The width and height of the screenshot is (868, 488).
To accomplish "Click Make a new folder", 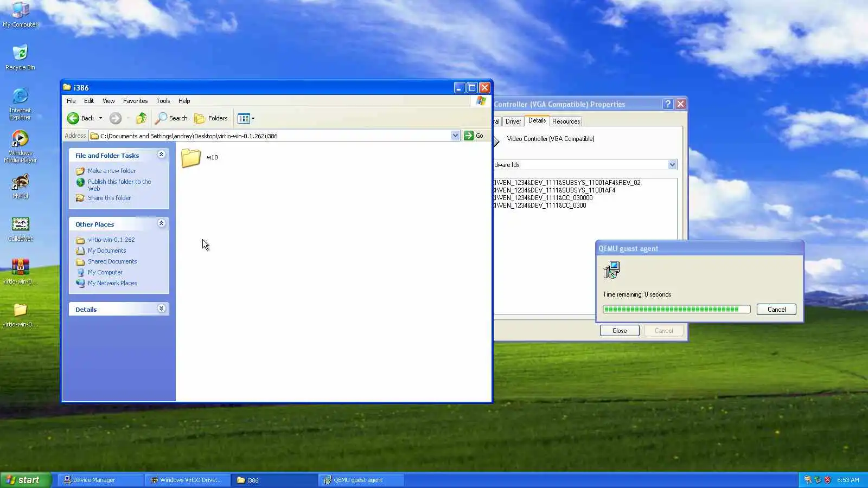I will click(111, 171).
